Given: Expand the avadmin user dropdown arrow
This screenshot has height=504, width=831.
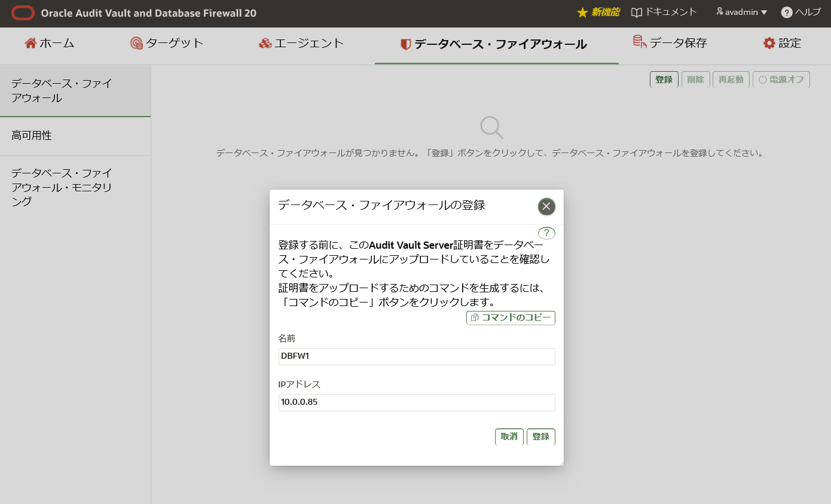Looking at the screenshot, I should tap(764, 13).
